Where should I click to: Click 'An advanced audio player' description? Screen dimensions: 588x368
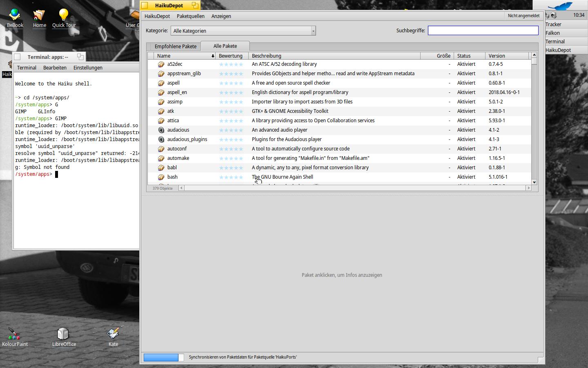tap(280, 130)
